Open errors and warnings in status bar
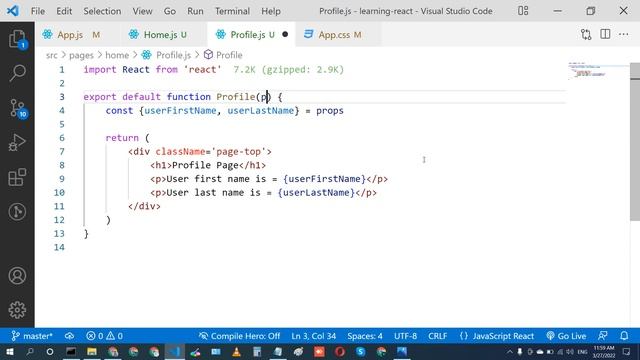The image size is (640, 360). [x=104, y=336]
